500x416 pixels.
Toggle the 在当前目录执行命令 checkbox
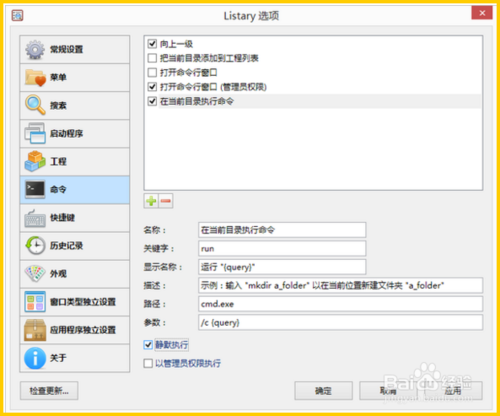(152, 101)
